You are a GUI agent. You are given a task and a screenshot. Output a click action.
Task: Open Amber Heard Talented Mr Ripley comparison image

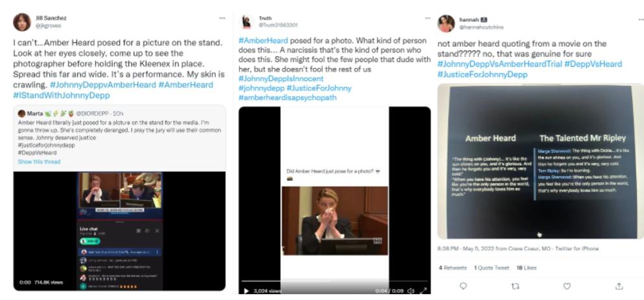540,161
